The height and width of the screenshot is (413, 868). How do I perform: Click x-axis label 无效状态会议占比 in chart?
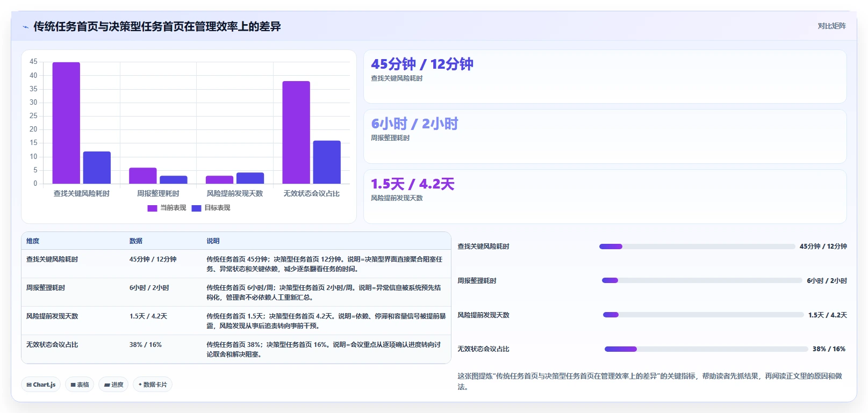coord(312,193)
